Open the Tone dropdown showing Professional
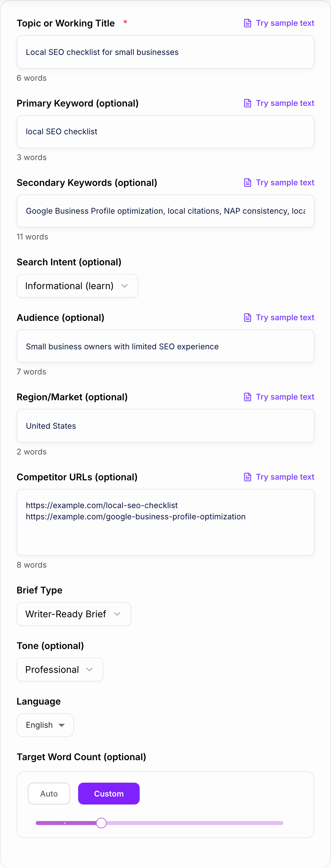Viewport: 331px width, 868px height. tap(60, 670)
